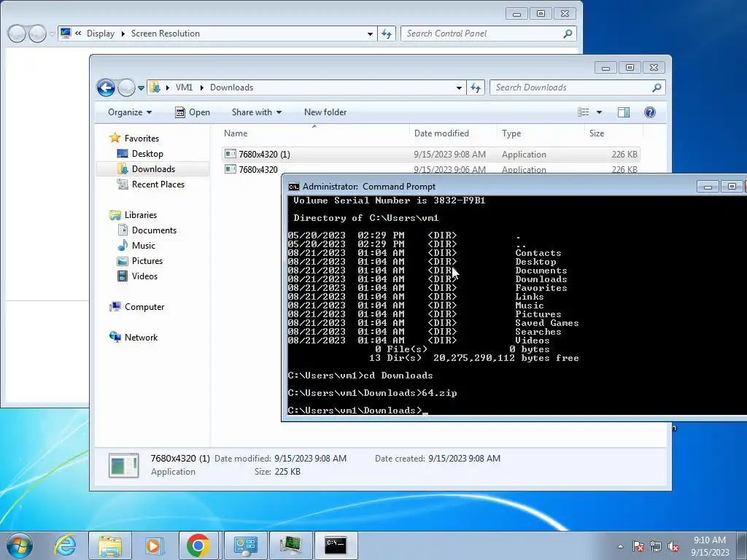Open the Music library
Screen dimensions: 747x560
tap(136, 245)
